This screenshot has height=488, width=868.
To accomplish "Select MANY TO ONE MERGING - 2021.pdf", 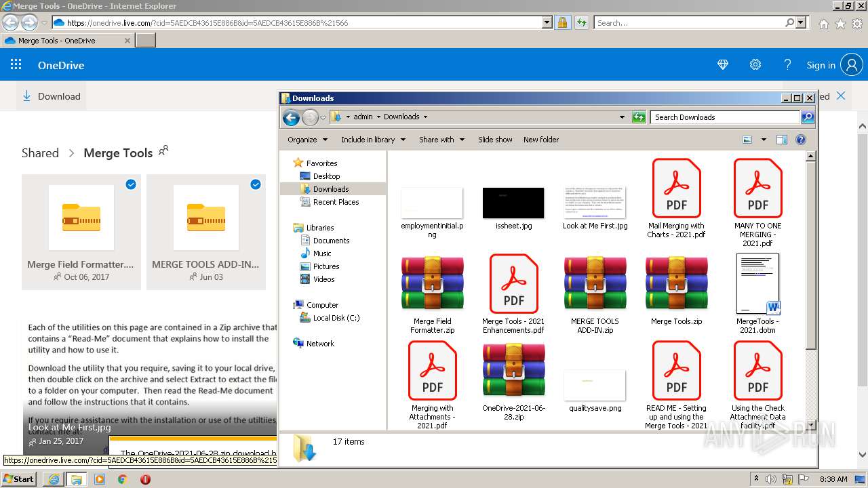I will tap(758, 188).
